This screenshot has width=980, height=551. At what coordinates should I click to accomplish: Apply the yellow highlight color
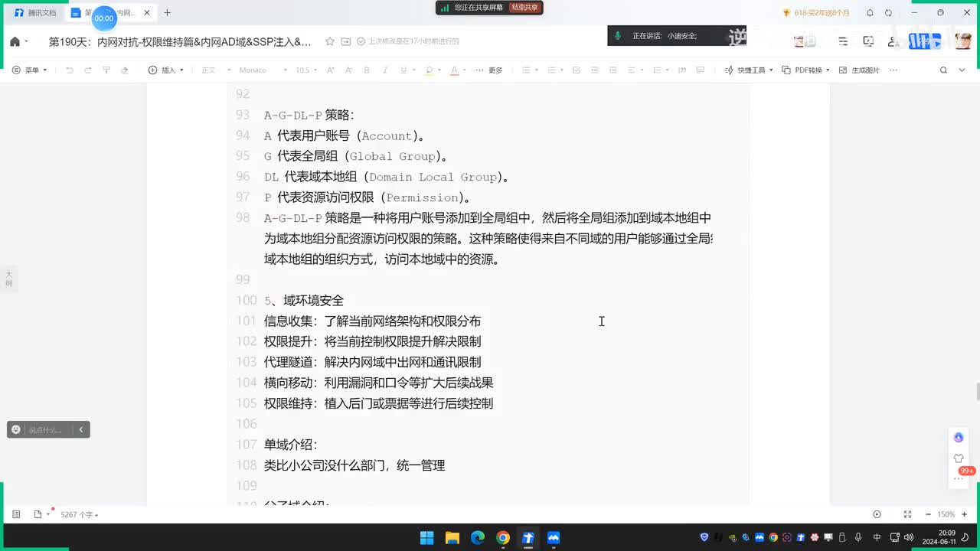click(429, 70)
